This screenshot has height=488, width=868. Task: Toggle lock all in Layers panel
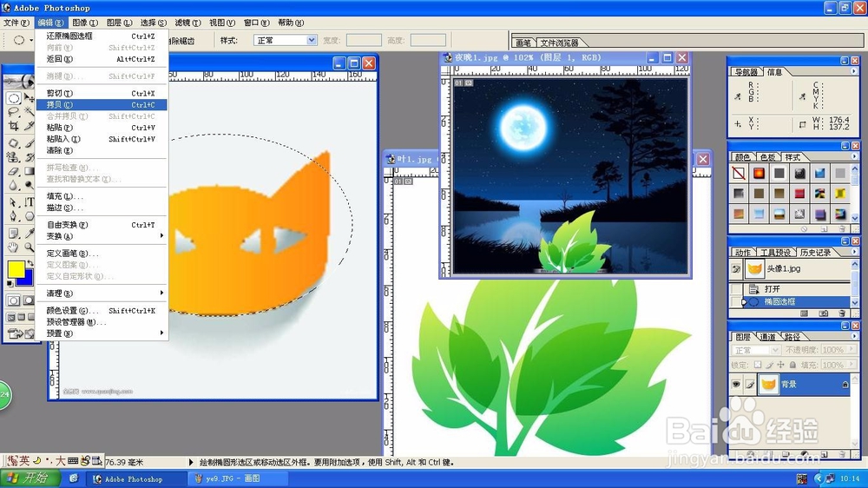pyautogui.click(x=792, y=365)
